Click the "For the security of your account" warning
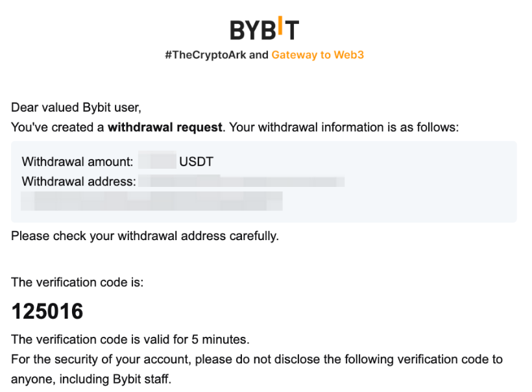This screenshot has width=532, height=392. point(256,359)
